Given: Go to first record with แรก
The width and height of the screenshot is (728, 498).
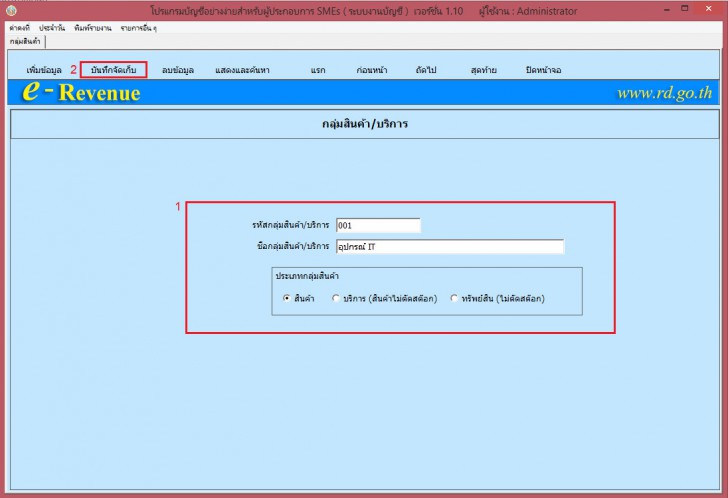Looking at the screenshot, I should [318, 70].
